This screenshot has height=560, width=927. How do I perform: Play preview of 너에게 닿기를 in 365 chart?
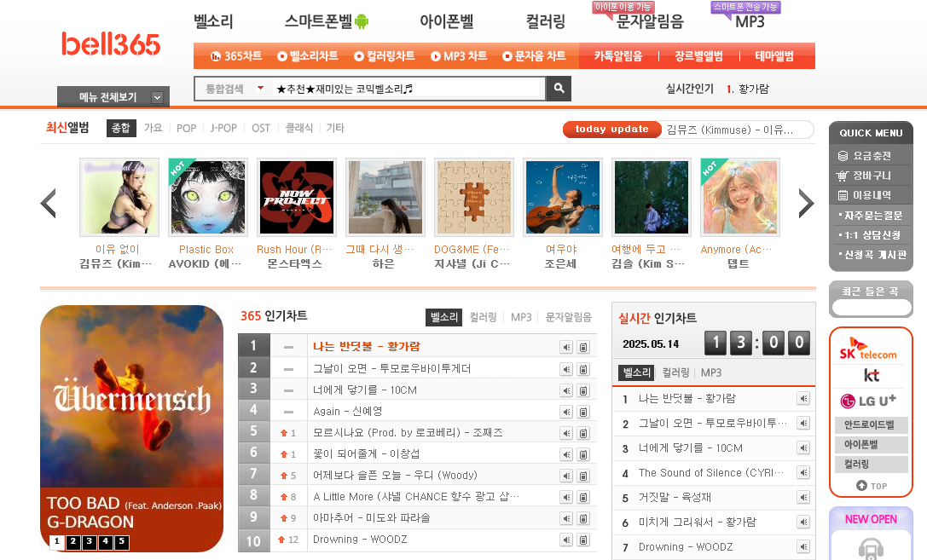566,390
